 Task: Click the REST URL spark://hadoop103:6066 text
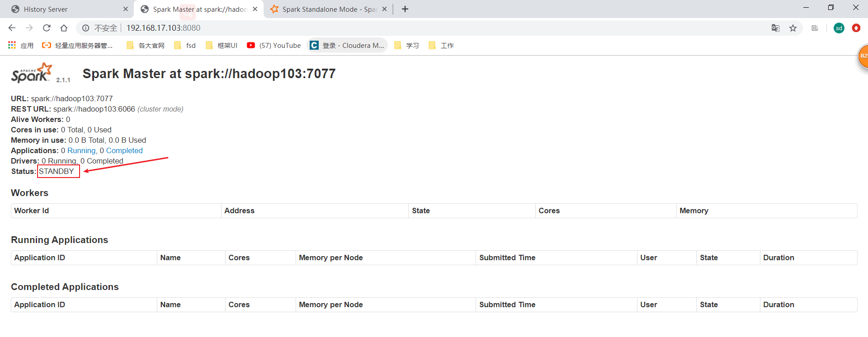(94, 109)
